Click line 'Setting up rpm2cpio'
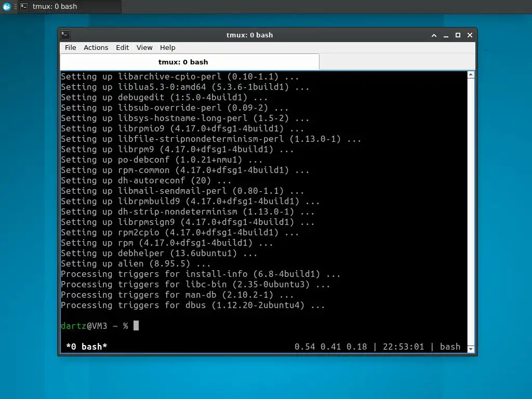The height and width of the screenshot is (399, 532). tap(180, 232)
